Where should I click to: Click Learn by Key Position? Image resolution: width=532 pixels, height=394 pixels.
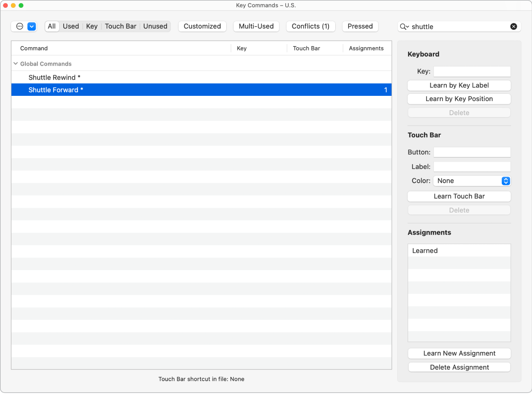pyautogui.click(x=459, y=99)
